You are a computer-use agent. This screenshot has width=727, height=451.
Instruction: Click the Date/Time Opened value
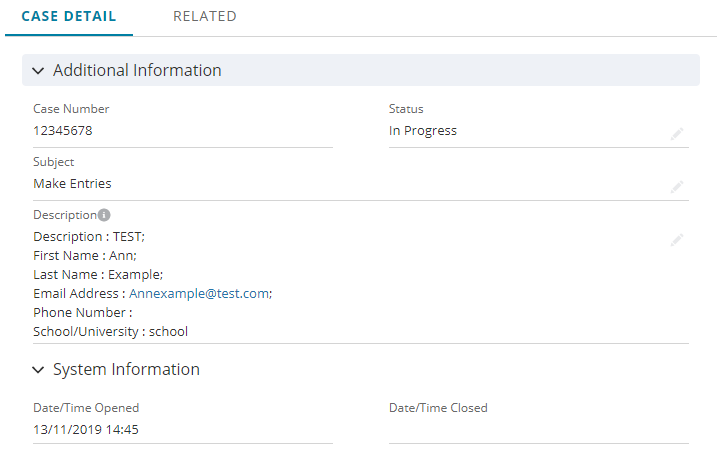point(85,429)
